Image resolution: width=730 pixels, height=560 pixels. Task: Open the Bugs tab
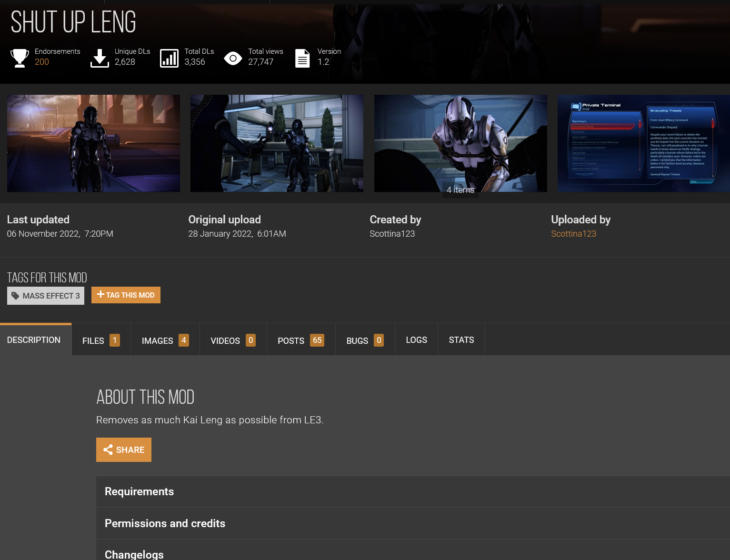365,340
